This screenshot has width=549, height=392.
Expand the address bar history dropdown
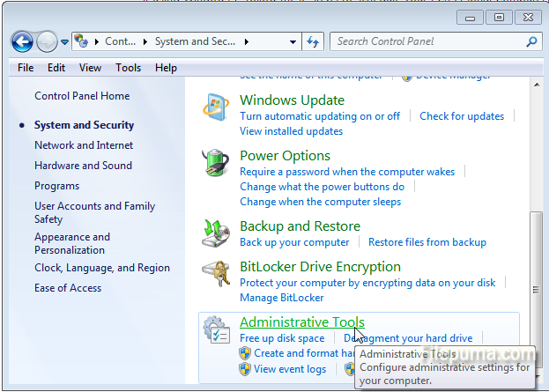pyautogui.click(x=293, y=41)
